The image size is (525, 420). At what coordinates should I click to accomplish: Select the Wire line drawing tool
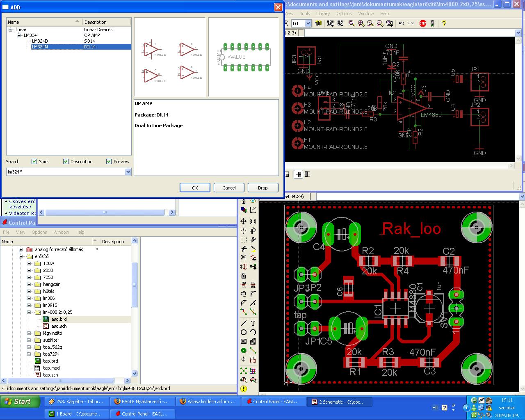244,323
